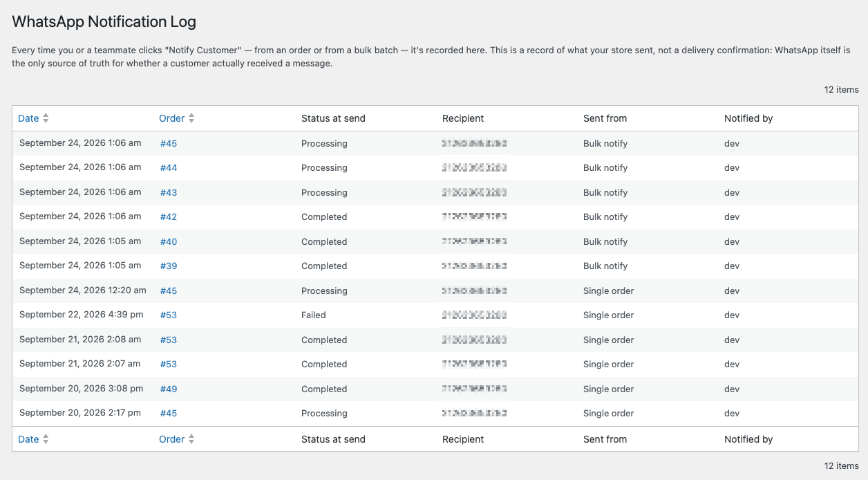The image size is (868, 480).
Task: Click 'dev' in the Failed row
Action: pyautogui.click(x=732, y=315)
